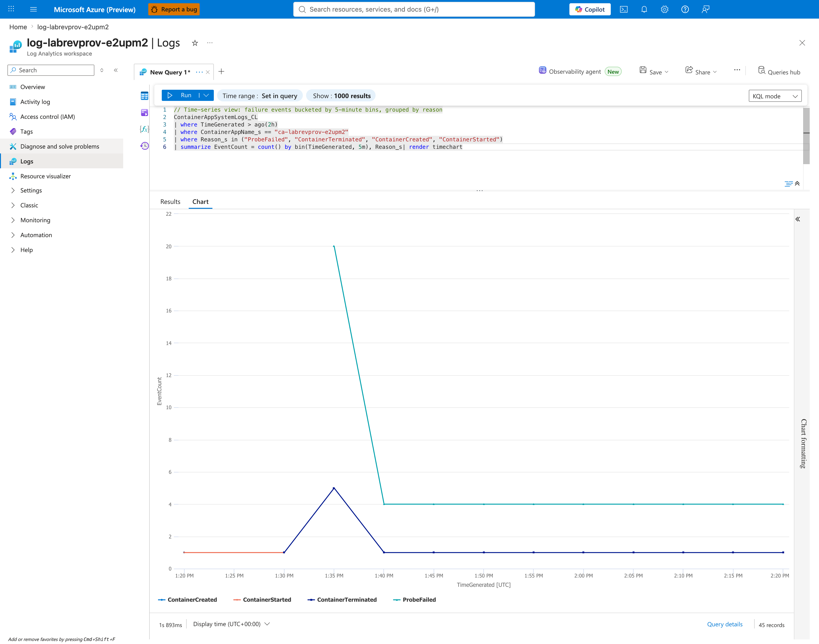Toggle ContainerStarted series in chart legend
The image size is (819, 644).
pos(262,600)
